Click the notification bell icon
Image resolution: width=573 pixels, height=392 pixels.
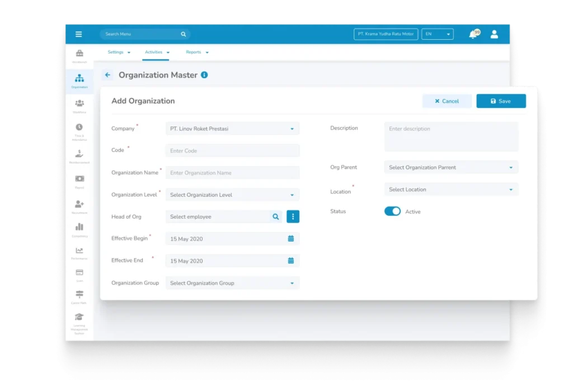473,35
